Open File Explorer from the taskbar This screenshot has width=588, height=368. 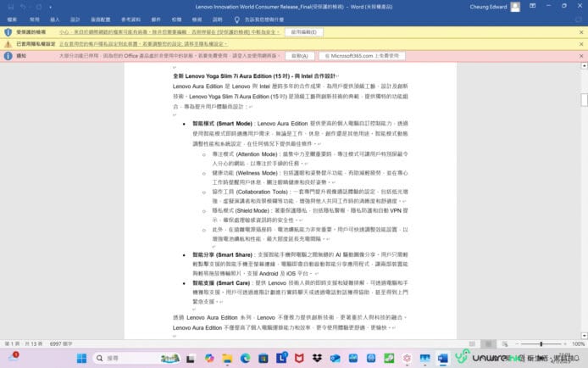[227, 359]
